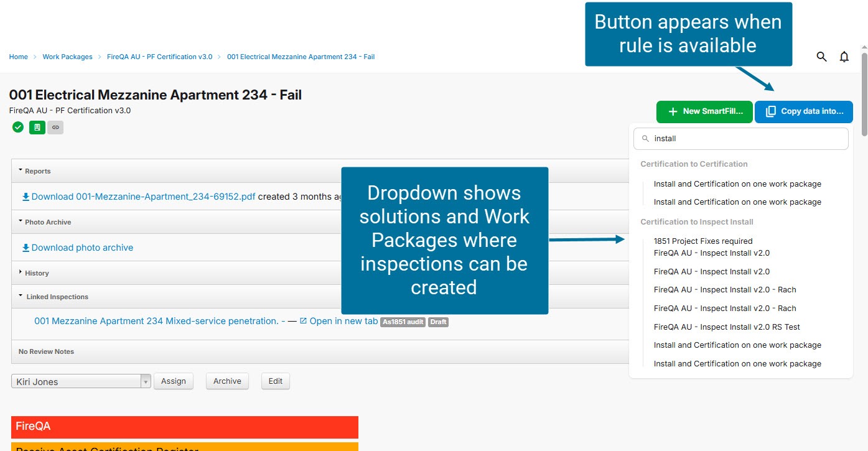868x451 pixels.
Task: Expand the History section
Action: pyautogui.click(x=21, y=272)
